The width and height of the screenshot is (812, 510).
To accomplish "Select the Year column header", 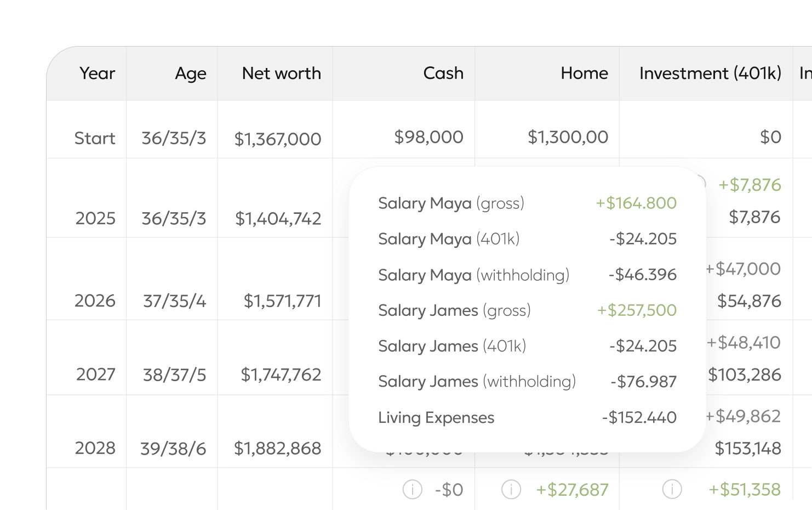I will click(97, 73).
